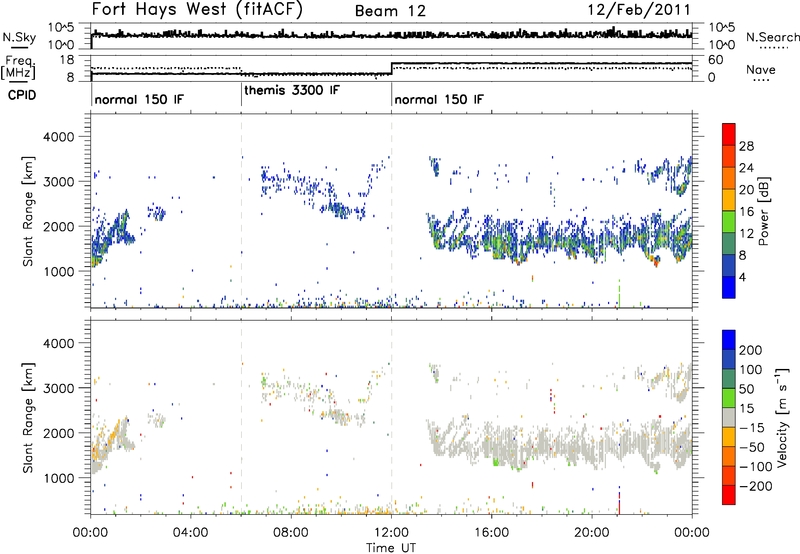Click the '-200' tick label on Velocity scale
This screenshot has width=800, height=554.
pyautogui.click(x=756, y=486)
